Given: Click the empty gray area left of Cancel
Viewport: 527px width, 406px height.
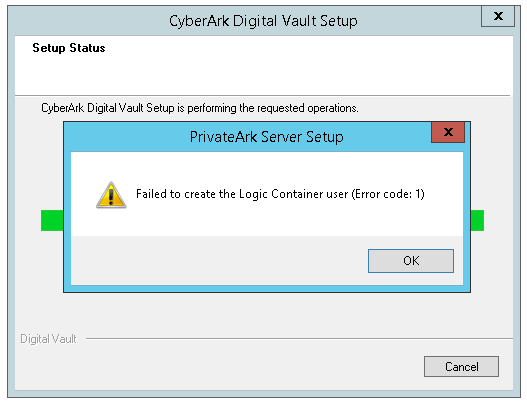Looking at the screenshot, I should tap(218, 366).
